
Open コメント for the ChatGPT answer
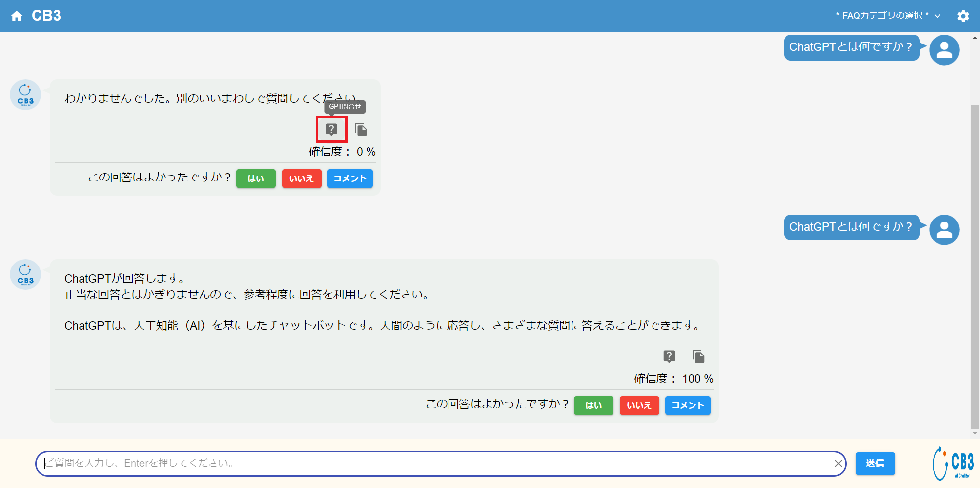pyautogui.click(x=688, y=405)
